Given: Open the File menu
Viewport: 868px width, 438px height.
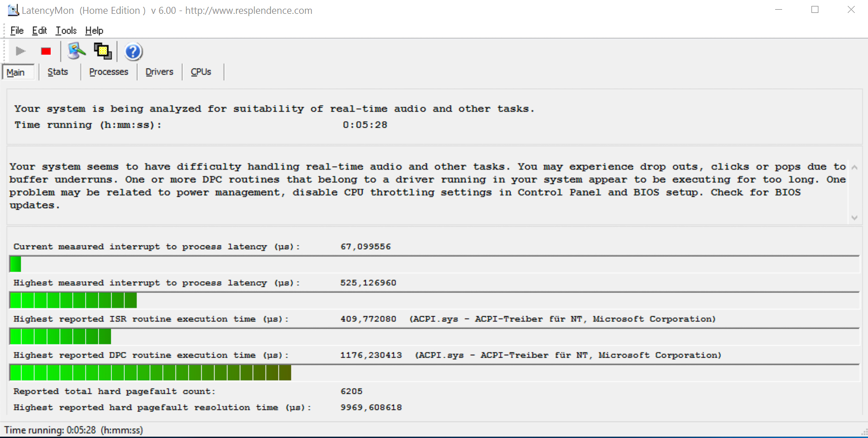Looking at the screenshot, I should point(17,30).
